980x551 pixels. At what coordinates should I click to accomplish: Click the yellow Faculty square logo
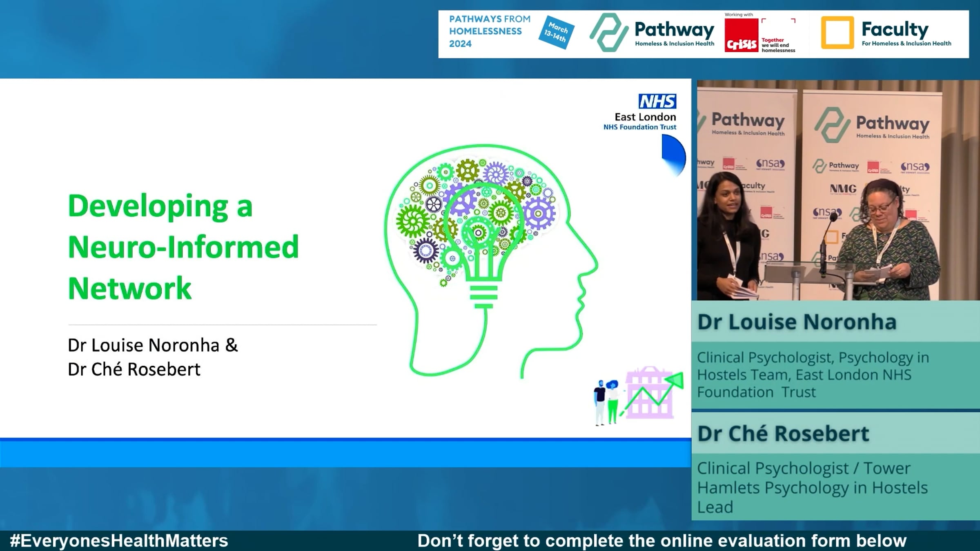pos(837,33)
